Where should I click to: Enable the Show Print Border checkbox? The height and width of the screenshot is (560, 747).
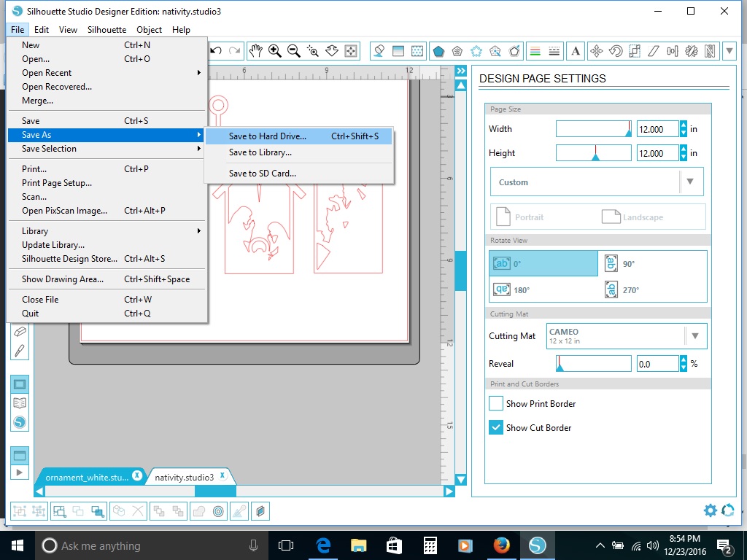tap(496, 403)
